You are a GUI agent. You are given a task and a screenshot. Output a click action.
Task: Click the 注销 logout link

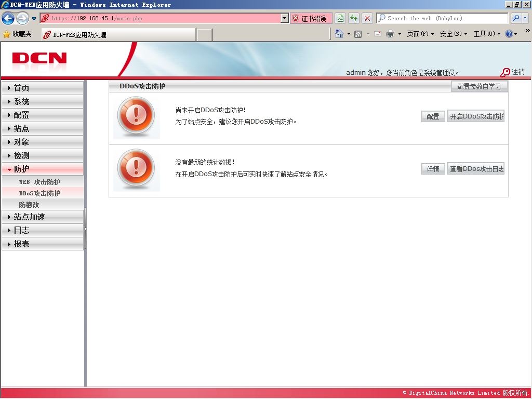click(518, 72)
